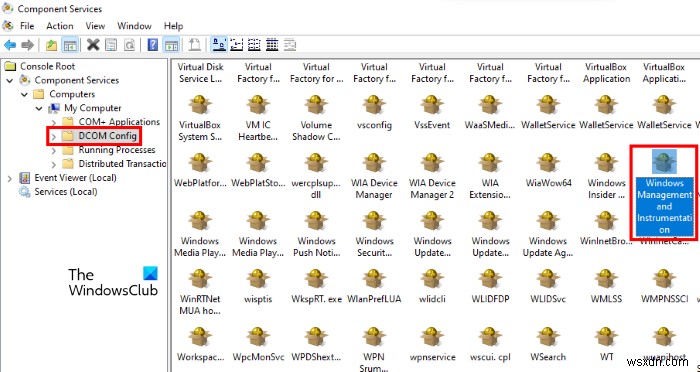Select the wisptis component
Image resolution: width=700 pixels, height=372 pixels.
click(x=258, y=286)
